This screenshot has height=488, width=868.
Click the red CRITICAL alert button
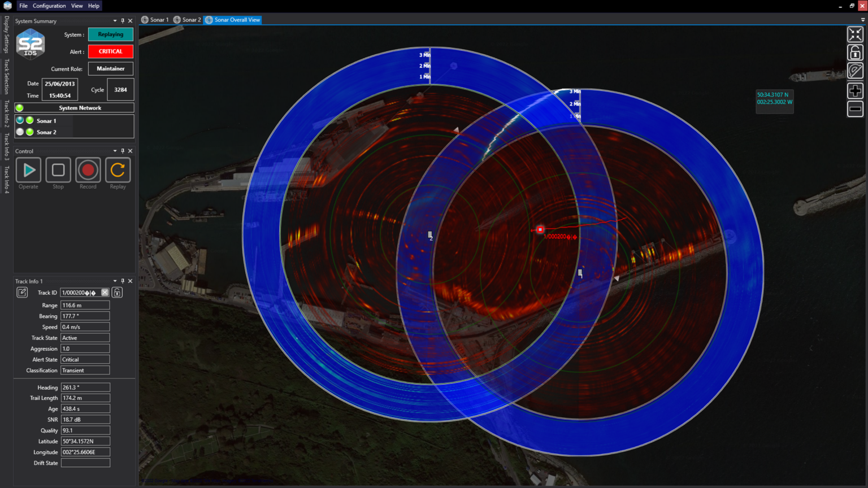[111, 51]
